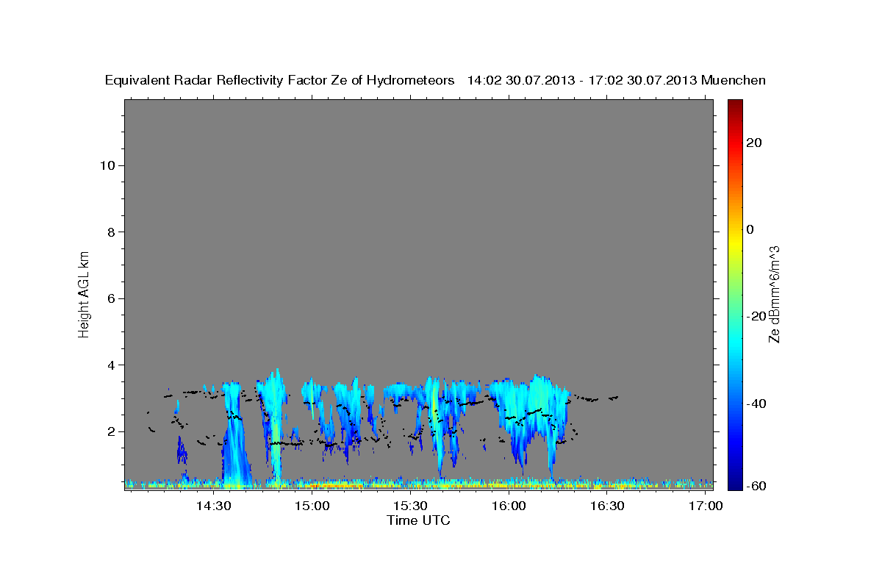The height and width of the screenshot is (588, 882).
Task: Click the colorbar label '20'
Action: 754,143
